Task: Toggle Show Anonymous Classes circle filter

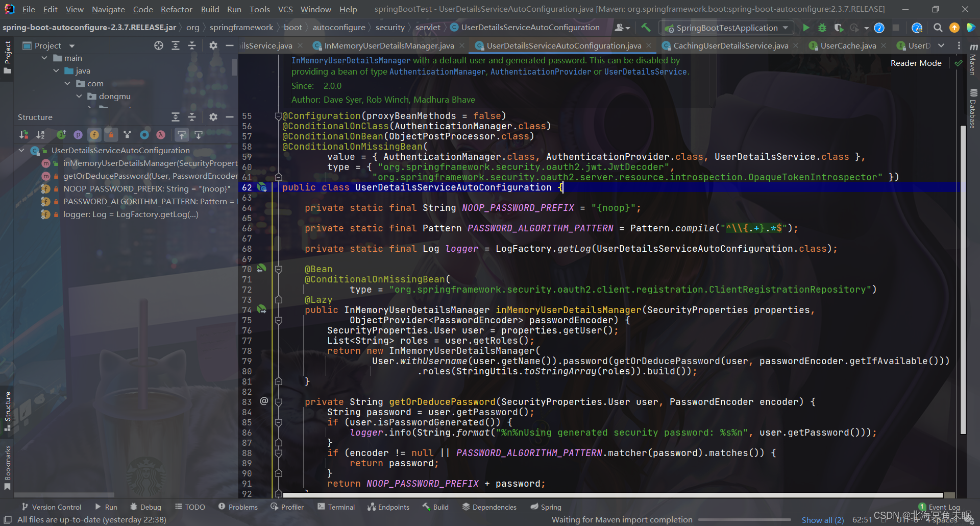Action: pos(144,134)
